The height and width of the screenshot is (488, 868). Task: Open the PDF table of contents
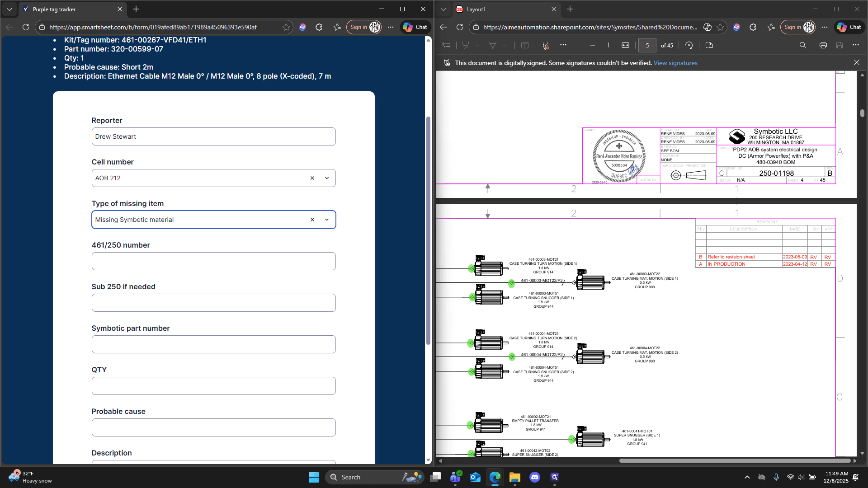(x=446, y=45)
